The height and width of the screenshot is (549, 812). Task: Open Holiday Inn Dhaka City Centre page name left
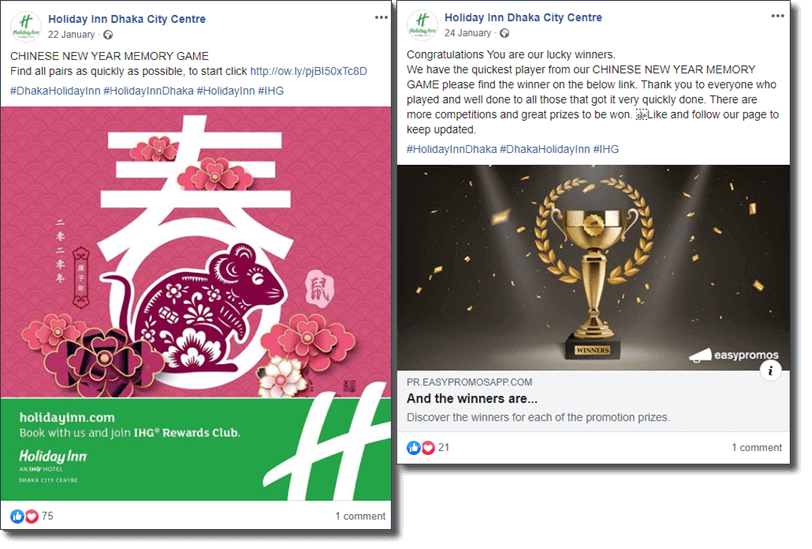pyautogui.click(x=127, y=19)
